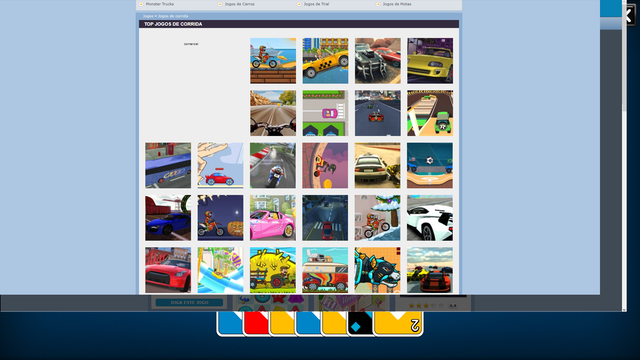Open the white car with robot game

click(x=378, y=165)
